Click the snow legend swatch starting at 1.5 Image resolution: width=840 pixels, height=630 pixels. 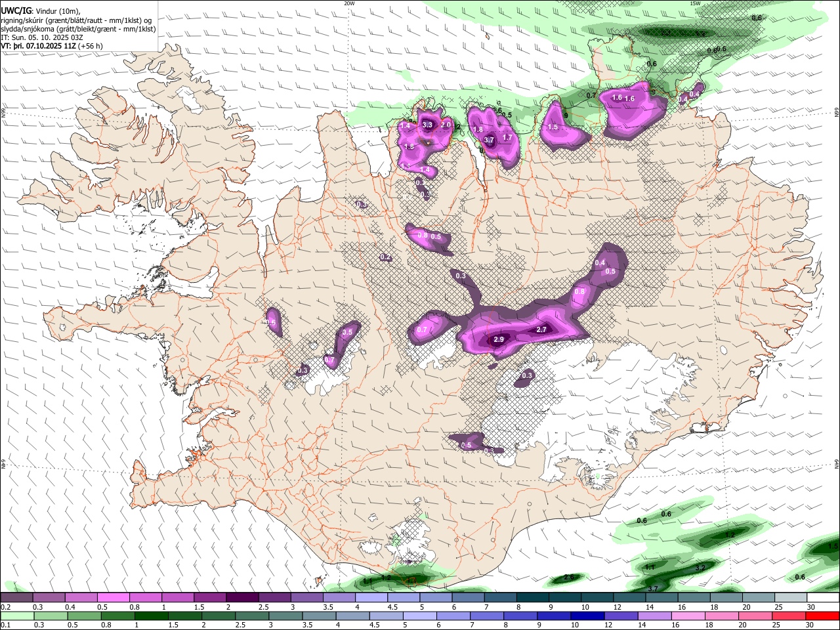(209, 598)
